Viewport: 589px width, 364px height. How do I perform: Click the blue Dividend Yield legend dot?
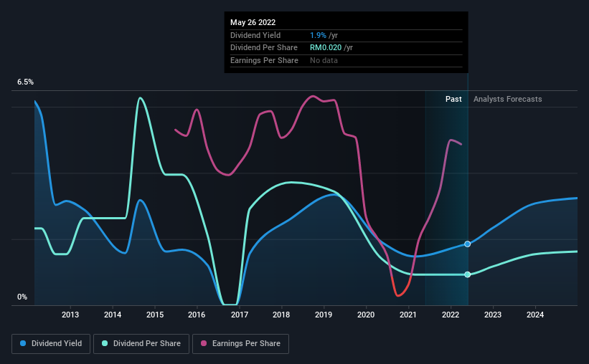[23, 343]
